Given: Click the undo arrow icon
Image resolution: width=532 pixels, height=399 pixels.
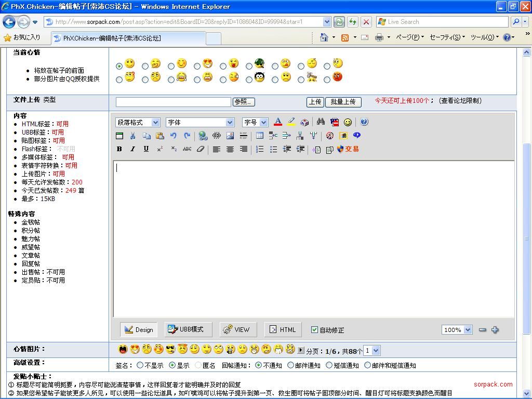Looking at the screenshot, I should pyautogui.click(x=174, y=136).
